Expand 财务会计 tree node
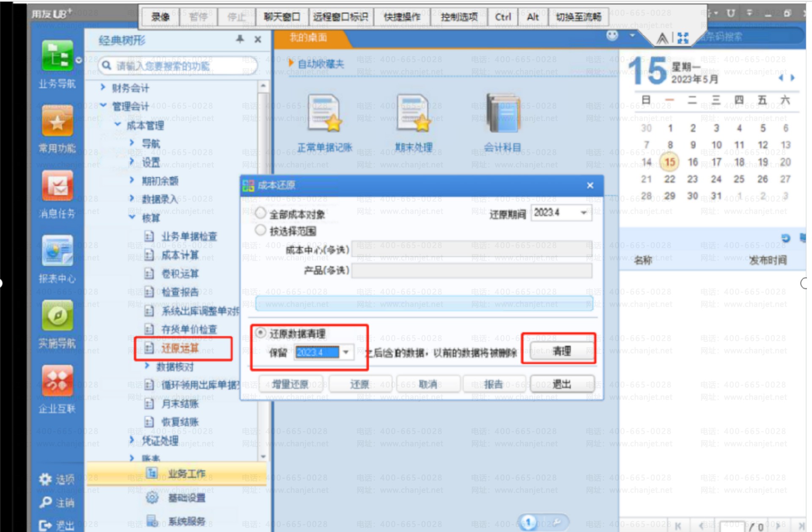 point(103,87)
